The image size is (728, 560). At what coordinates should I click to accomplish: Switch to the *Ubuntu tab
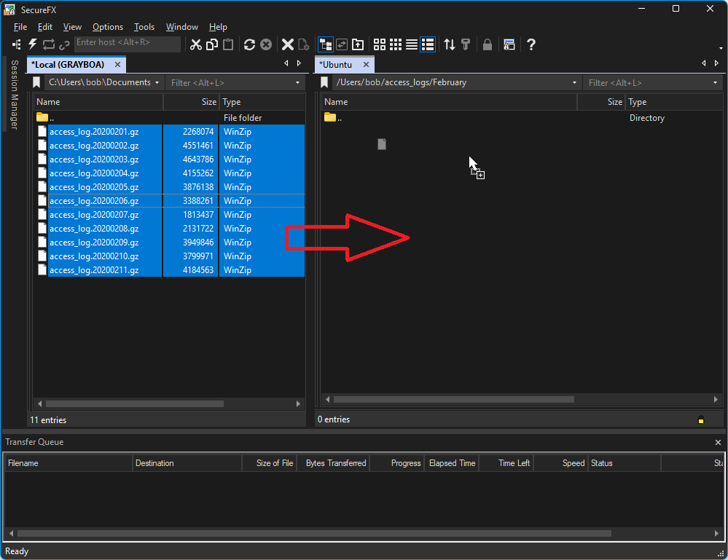[336, 65]
